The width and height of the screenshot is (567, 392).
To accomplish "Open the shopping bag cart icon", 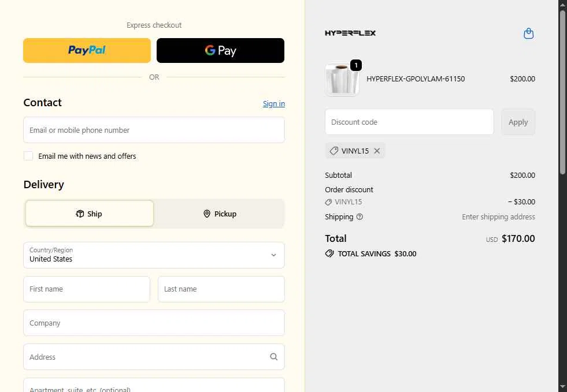I will pos(529,33).
